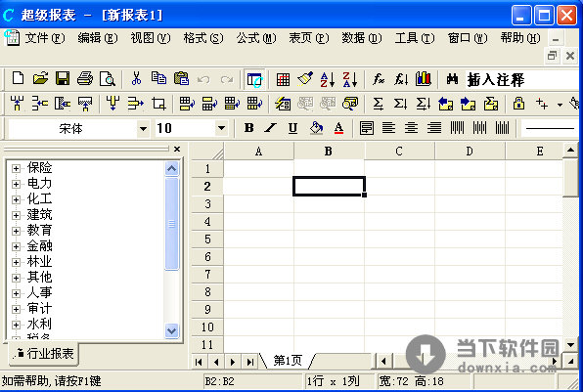
Task: Click the sum sigma icon
Action: pos(378,104)
